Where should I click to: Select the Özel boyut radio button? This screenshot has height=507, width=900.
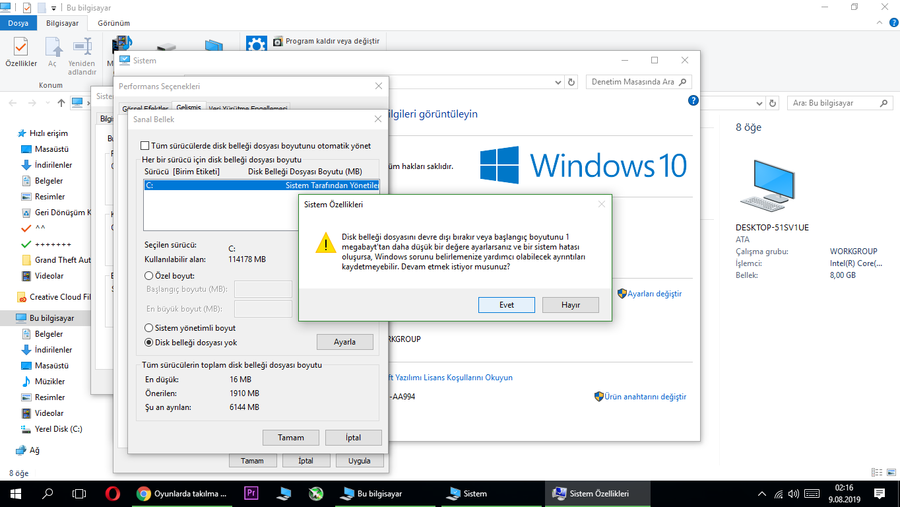[x=149, y=274]
